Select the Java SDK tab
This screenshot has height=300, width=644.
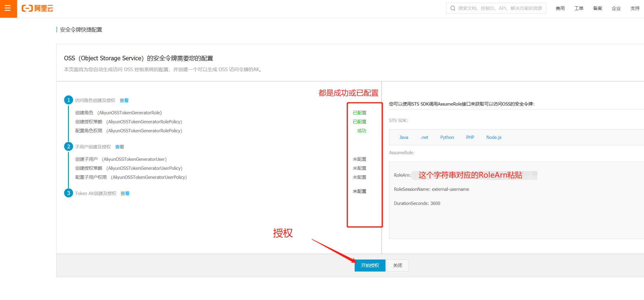(403, 137)
